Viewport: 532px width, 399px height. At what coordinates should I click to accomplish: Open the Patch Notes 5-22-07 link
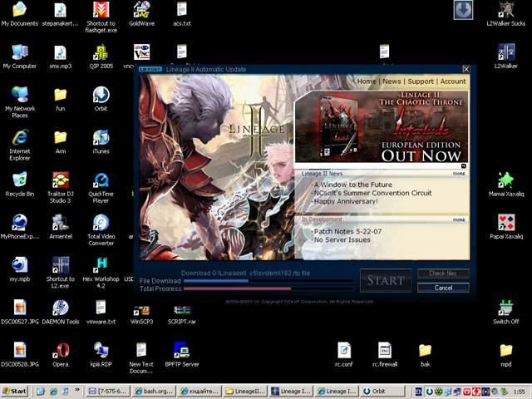(341, 230)
